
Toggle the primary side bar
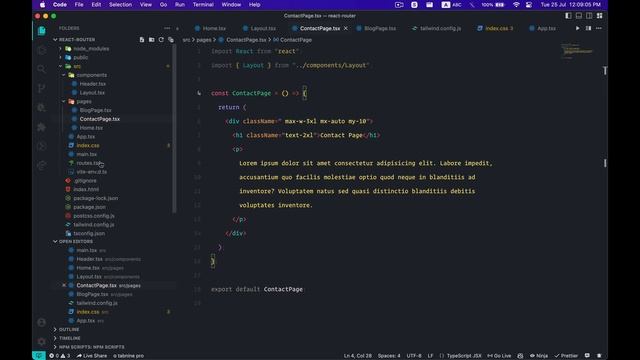[x=568, y=16]
